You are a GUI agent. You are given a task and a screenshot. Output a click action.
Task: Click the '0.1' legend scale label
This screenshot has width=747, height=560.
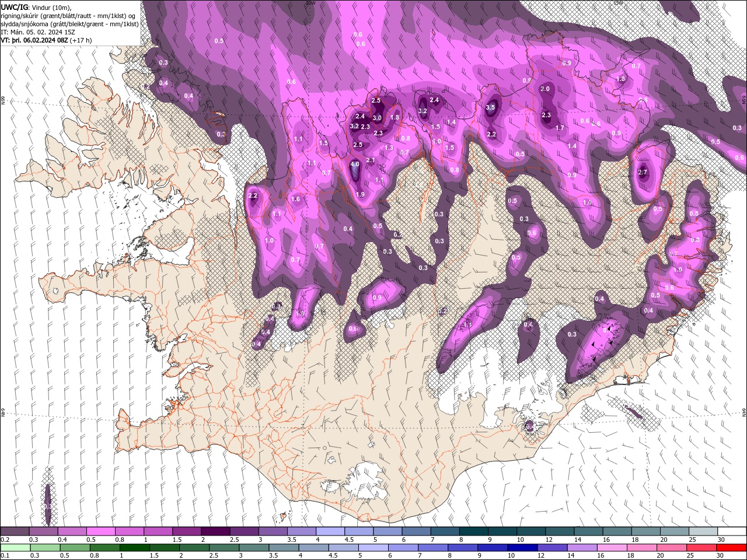click(x=5, y=556)
